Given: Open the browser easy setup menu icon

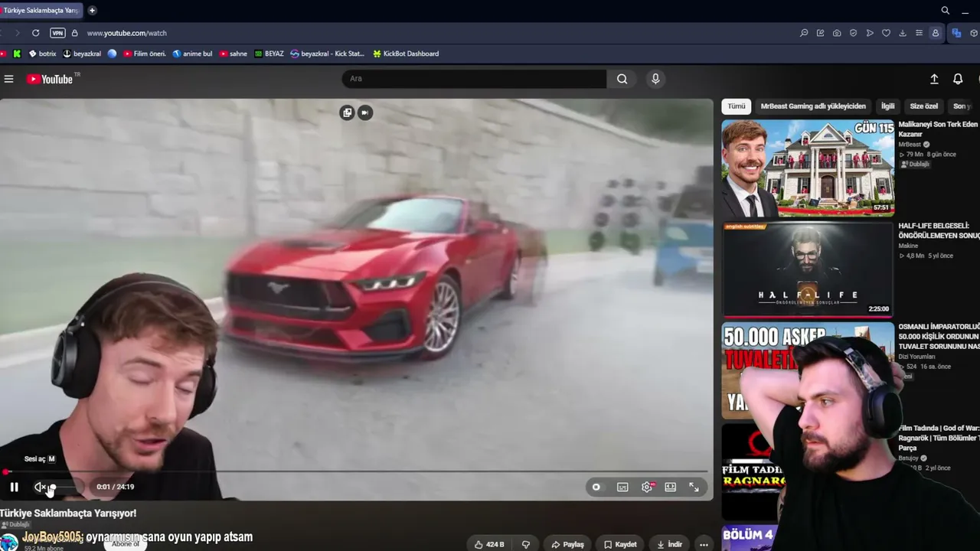Looking at the screenshot, I should [919, 33].
